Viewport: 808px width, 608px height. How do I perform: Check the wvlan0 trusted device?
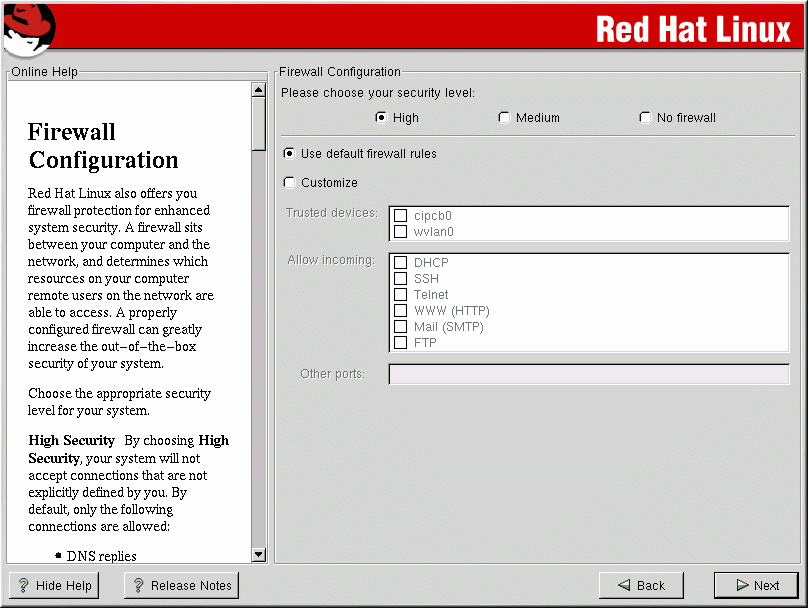click(401, 232)
